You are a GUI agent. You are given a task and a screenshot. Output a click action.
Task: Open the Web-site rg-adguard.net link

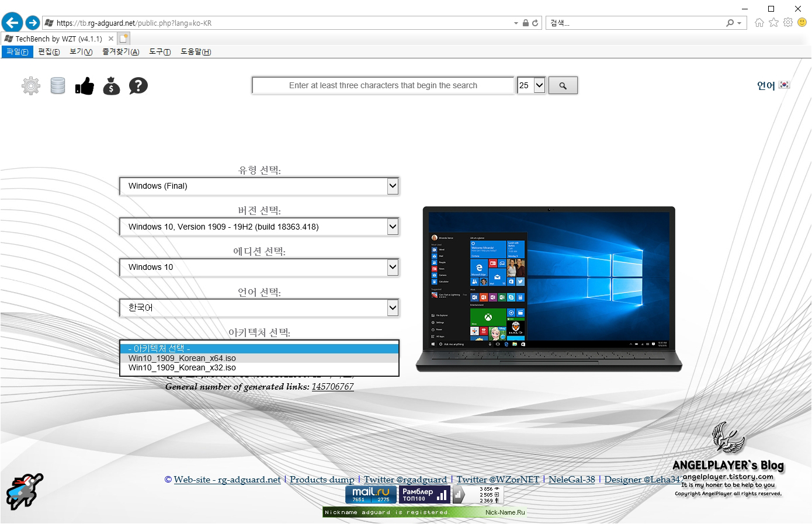[227, 480]
